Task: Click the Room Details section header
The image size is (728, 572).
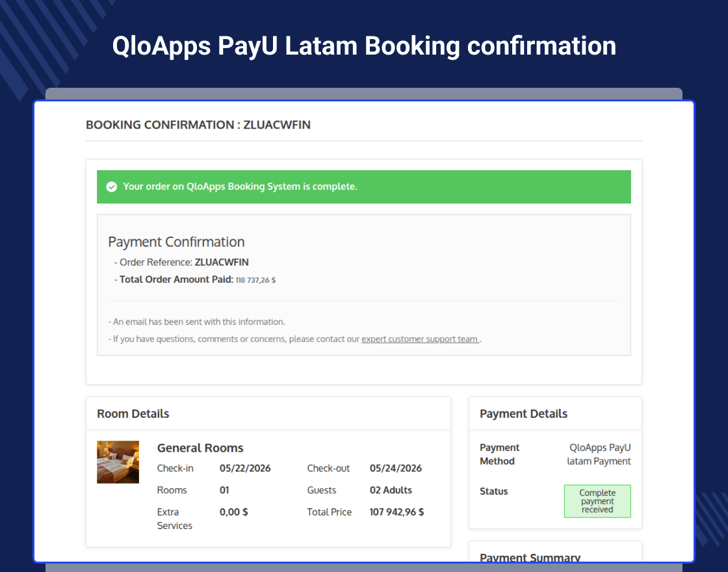Action: click(133, 413)
